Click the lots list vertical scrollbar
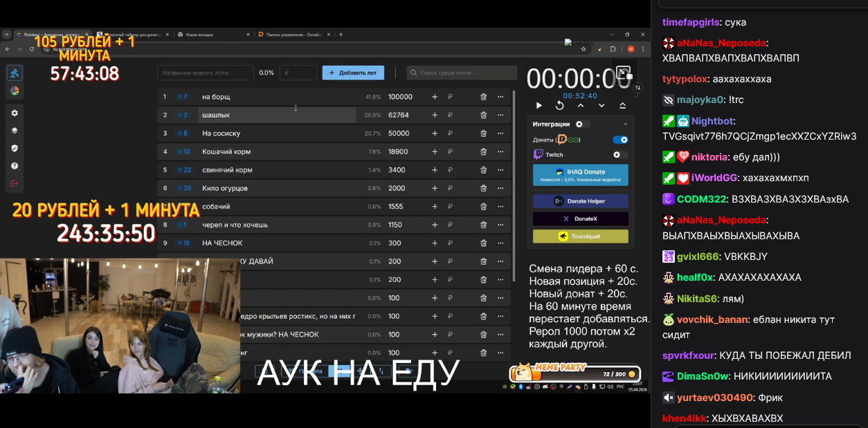Image resolution: width=868 pixels, height=428 pixels. click(x=514, y=185)
